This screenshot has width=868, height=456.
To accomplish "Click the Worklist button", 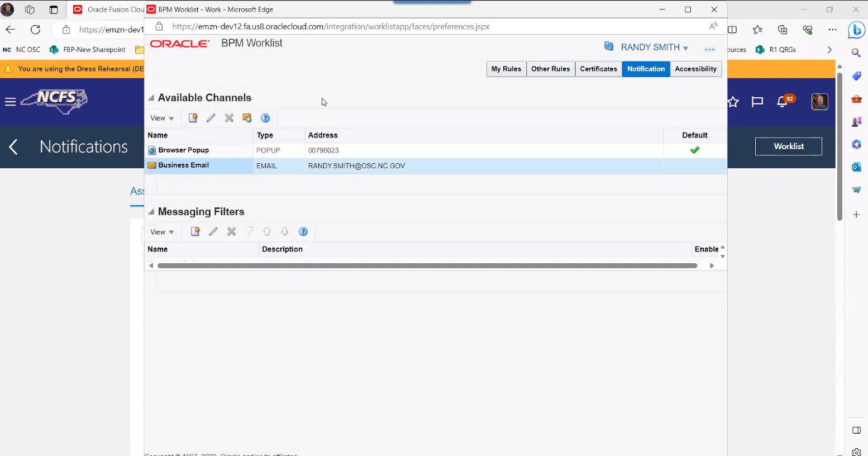I will pos(788,146).
